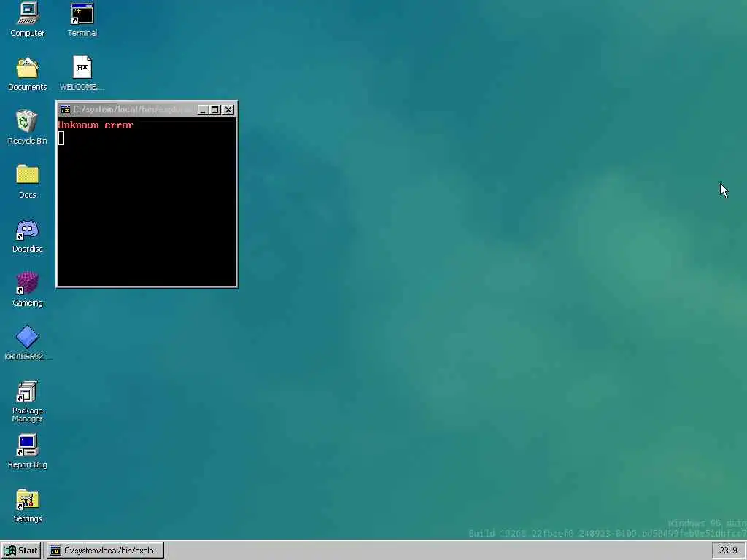This screenshot has height=560, width=747.
Task: Click the 'Unknown error' text in terminal
Action: coord(96,125)
